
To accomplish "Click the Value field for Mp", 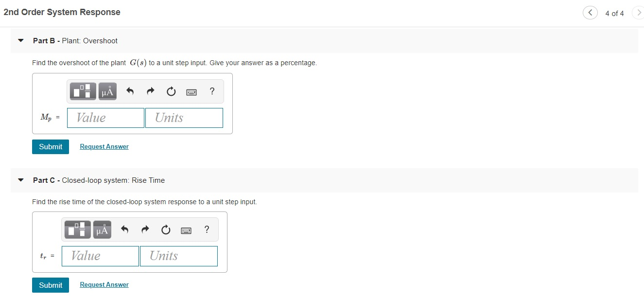I will click(105, 118).
